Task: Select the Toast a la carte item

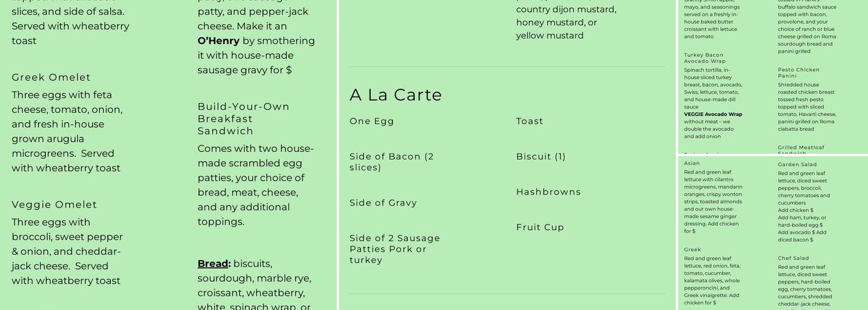Action: 529,122
